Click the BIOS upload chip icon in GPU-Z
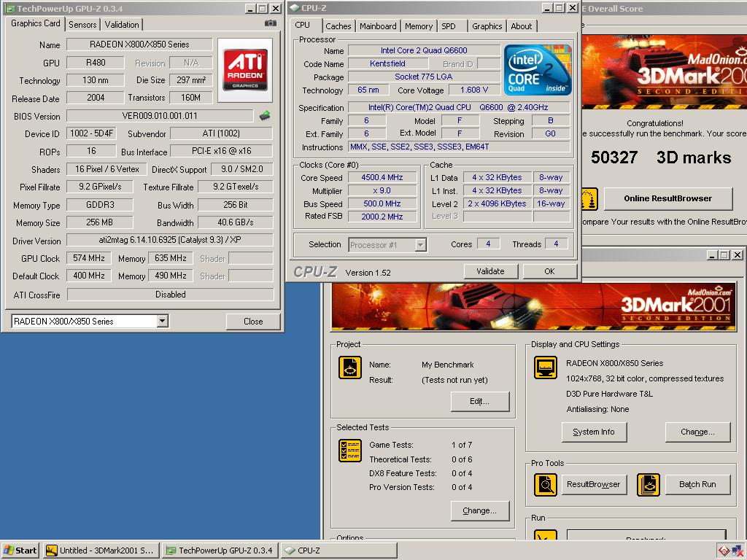 pos(265,115)
